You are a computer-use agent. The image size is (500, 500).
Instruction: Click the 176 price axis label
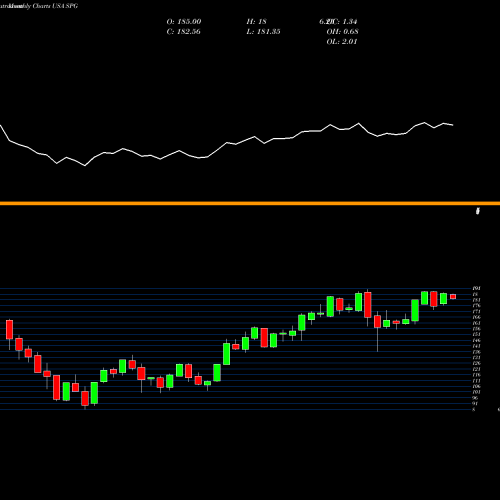tap(476, 306)
